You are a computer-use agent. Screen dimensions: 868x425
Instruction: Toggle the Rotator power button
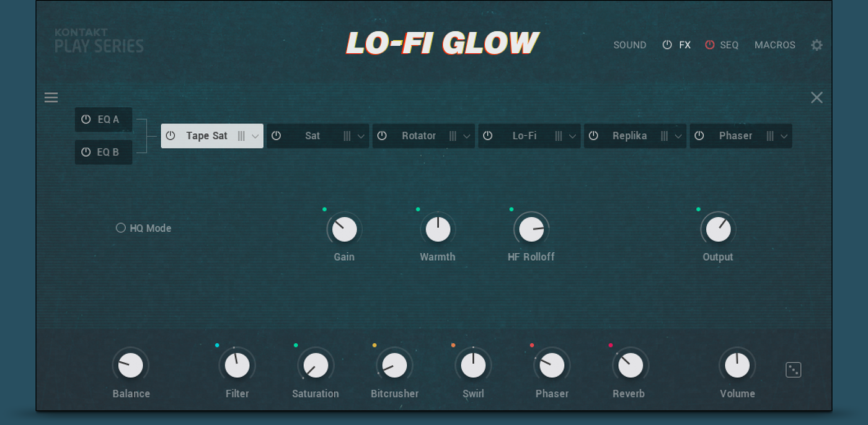(382, 136)
